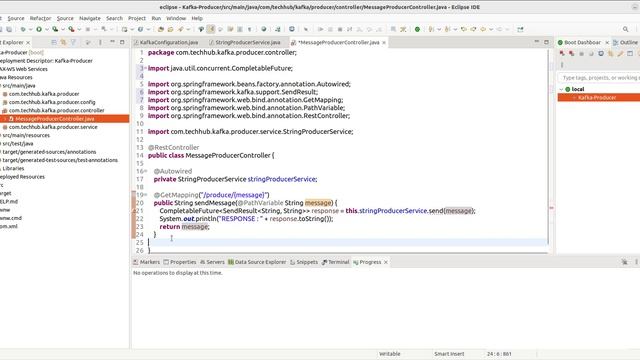
Task: Click the globe web browser toolbar icon
Action: (264, 29)
